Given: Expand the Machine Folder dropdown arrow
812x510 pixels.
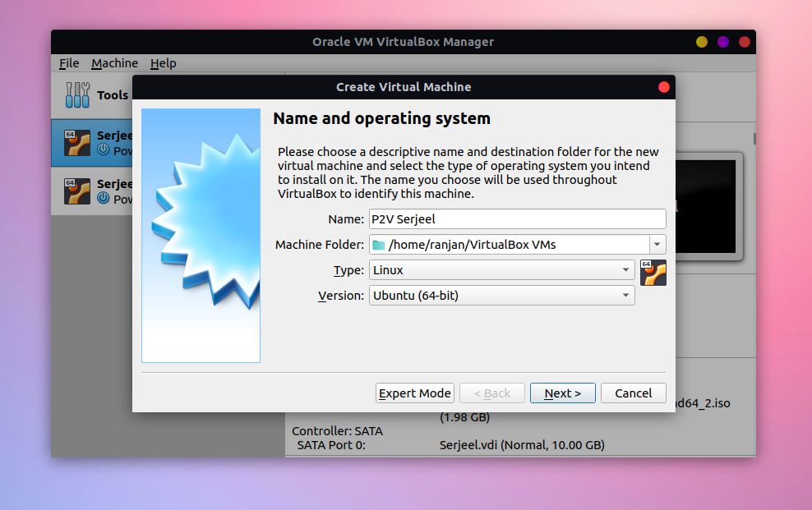Looking at the screenshot, I should (657, 244).
